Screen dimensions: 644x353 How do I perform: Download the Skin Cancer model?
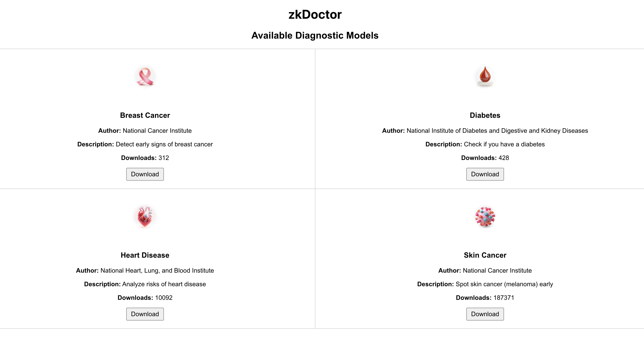(485, 314)
